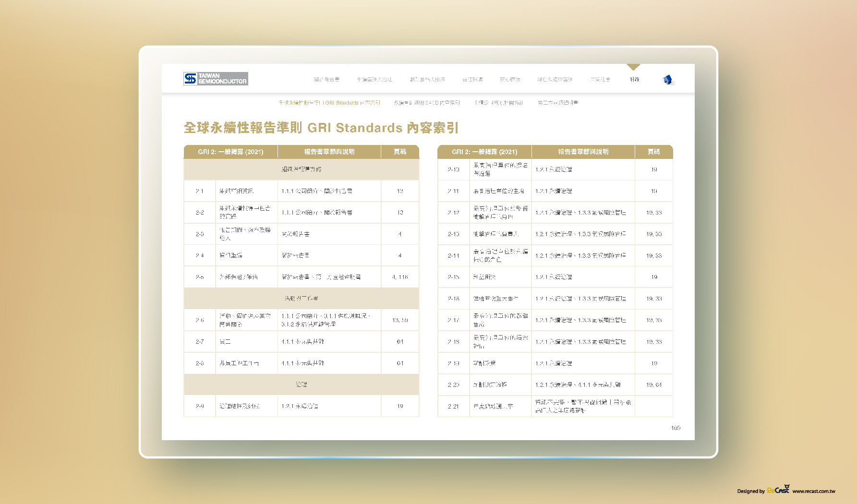
Task: Click the blue home icon in header
Action: click(x=667, y=80)
